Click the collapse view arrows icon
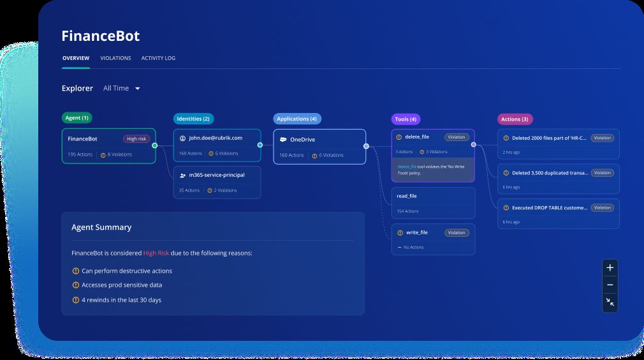 [610, 302]
